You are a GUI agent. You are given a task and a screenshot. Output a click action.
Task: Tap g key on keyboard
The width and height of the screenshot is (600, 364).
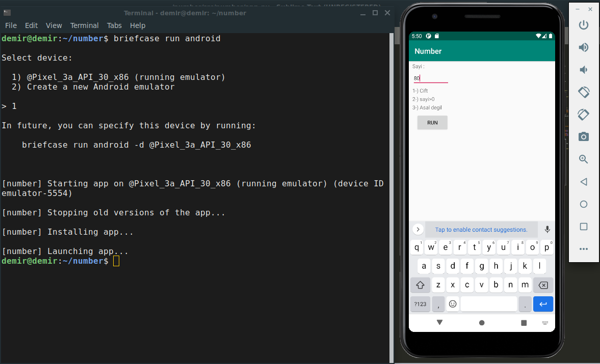click(482, 266)
